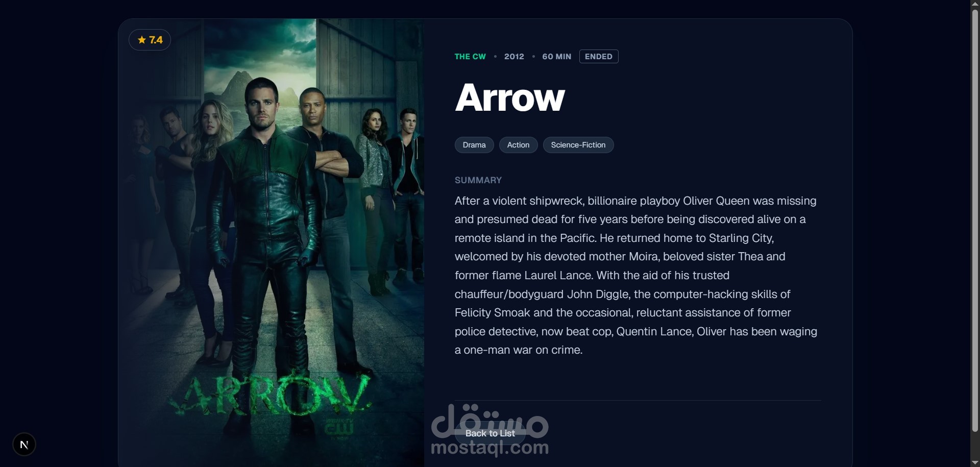This screenshot has width=980, height=467.
Task: Select the Science-Fiction genre tag
Action: pos(578,145)
